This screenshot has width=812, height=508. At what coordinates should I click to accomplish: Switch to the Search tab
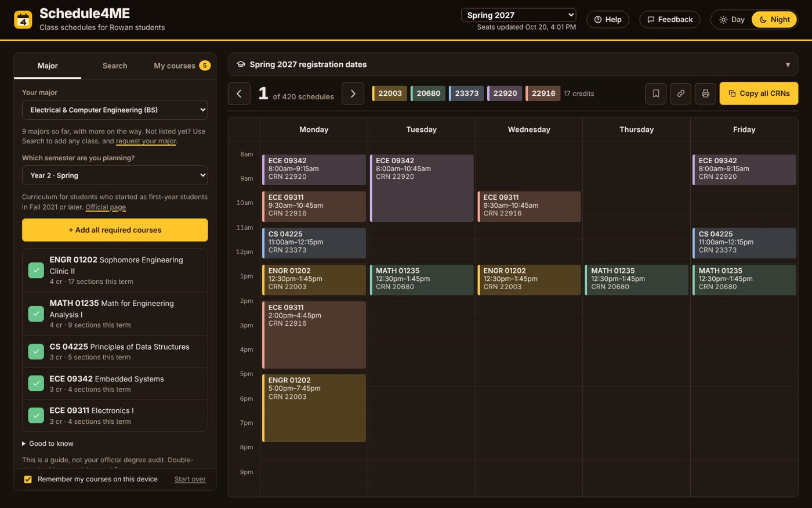point(115,66)
